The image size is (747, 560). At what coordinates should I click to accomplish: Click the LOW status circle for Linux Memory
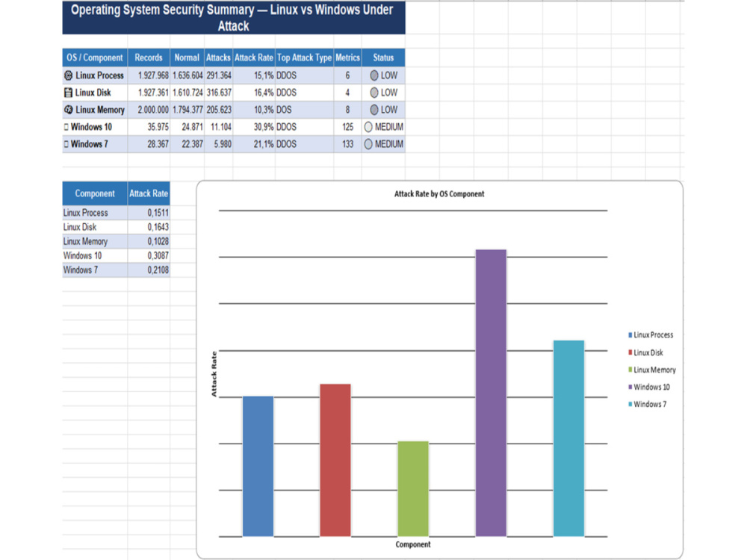(x=374, y=110)
